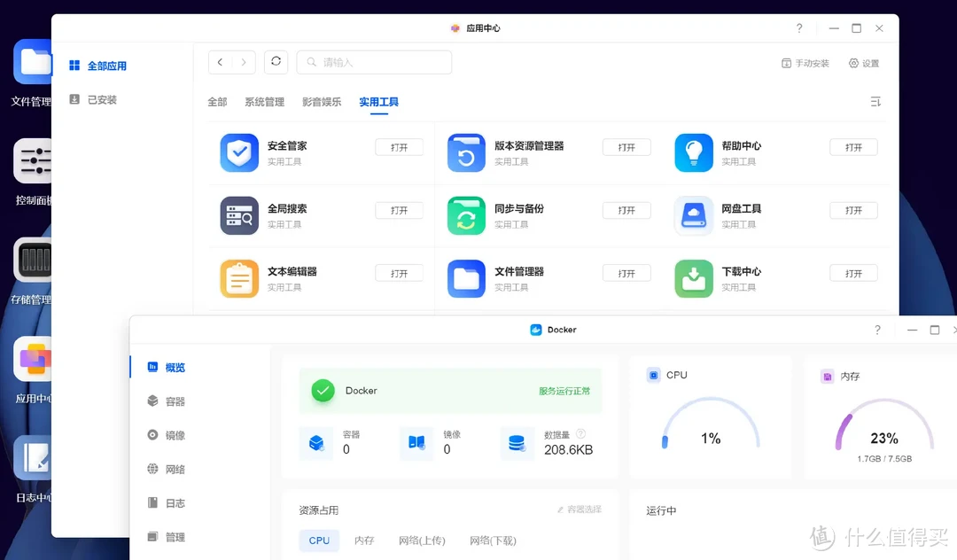957x560 pixels.
Task: Click the refresh icon in App Center toolbar
Action: 276,62
